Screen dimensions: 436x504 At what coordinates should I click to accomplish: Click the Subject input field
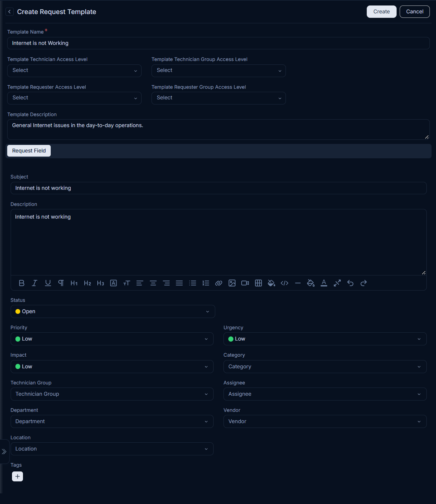pyautogui.click(x=219, y=188)
